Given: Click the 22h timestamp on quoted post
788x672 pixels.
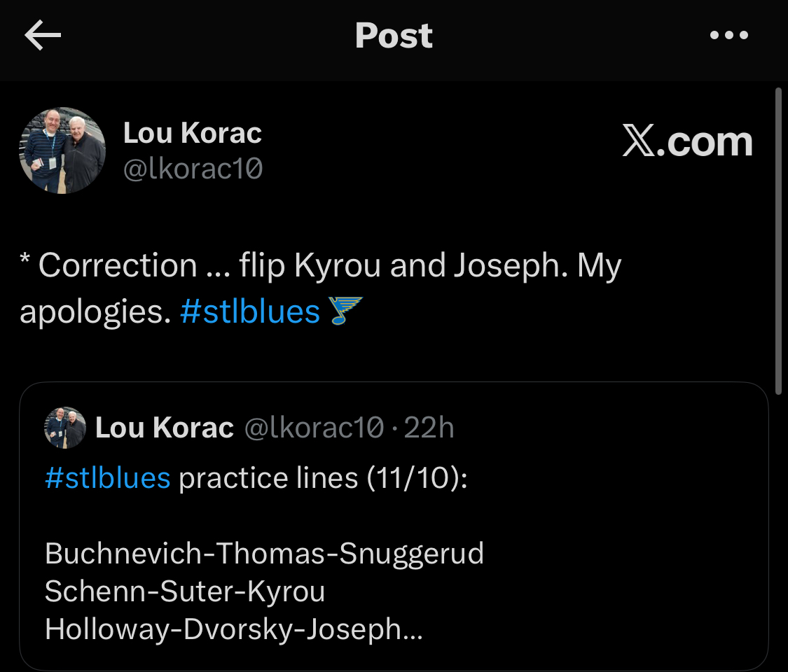Looking at the screenshot, I should point(429,428).
